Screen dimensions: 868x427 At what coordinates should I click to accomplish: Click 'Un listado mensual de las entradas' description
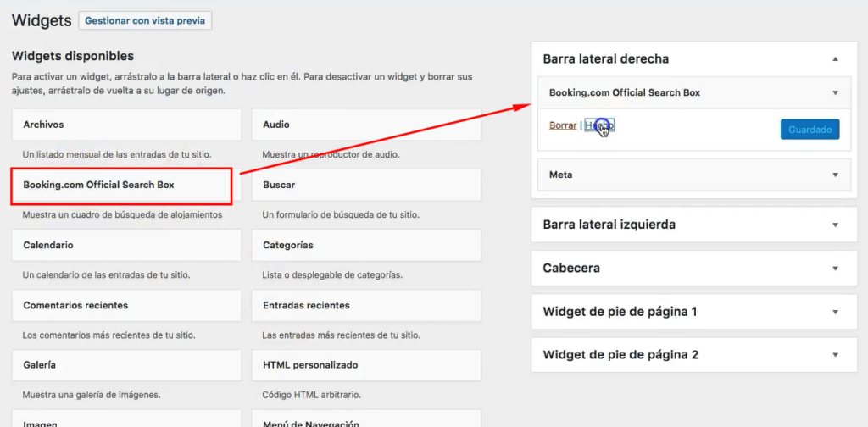(x=117, y=154)
